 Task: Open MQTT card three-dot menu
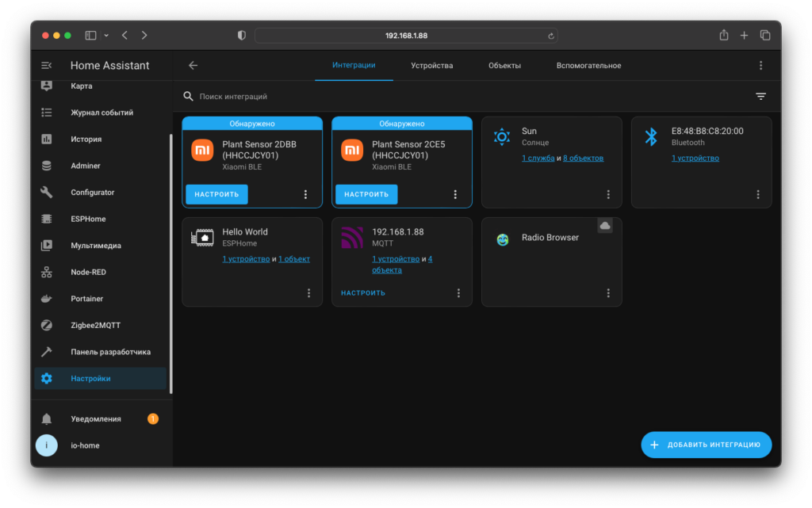[x=458, y=293]
